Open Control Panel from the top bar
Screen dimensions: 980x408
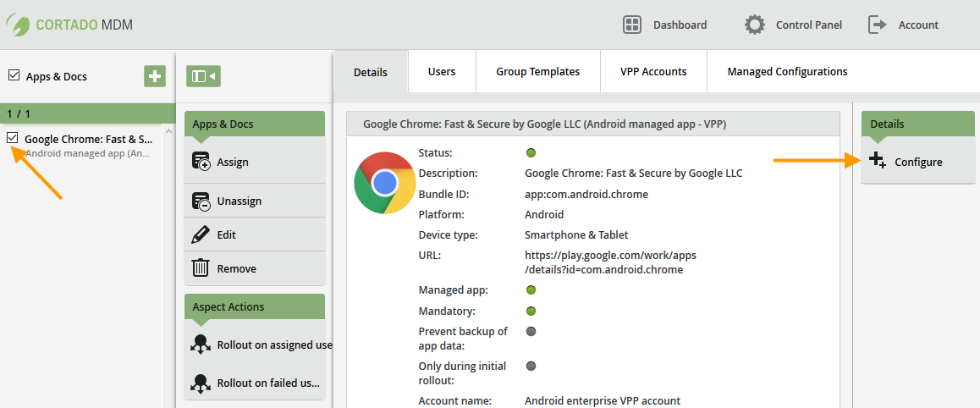click(809, 25)
